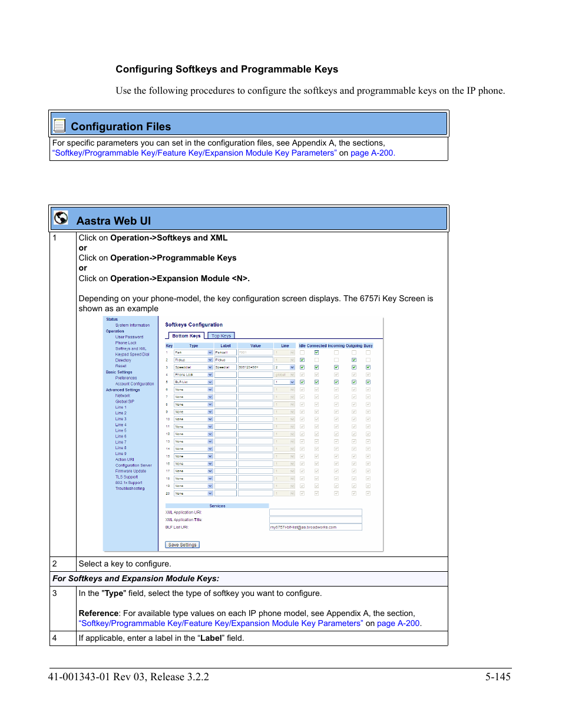Open Softkey/Programmable Key Parameters link in step 3
This screenshot has height=728, width=562.
coord(221,623)
